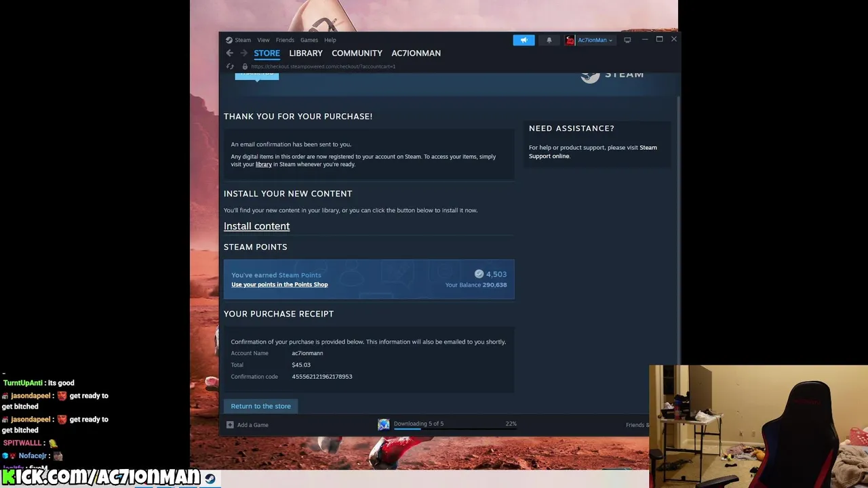Open the View menu

click(x=263, y=40)
